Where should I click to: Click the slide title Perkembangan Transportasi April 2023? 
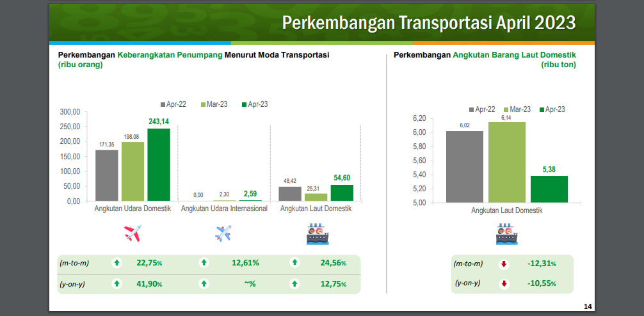(429, 23)
